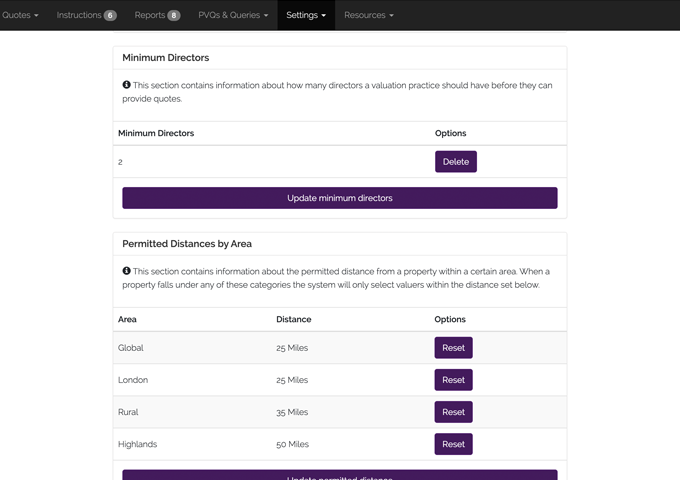Click the Minimum Directors column header
The image size is (680, 480).
(156, 133)
